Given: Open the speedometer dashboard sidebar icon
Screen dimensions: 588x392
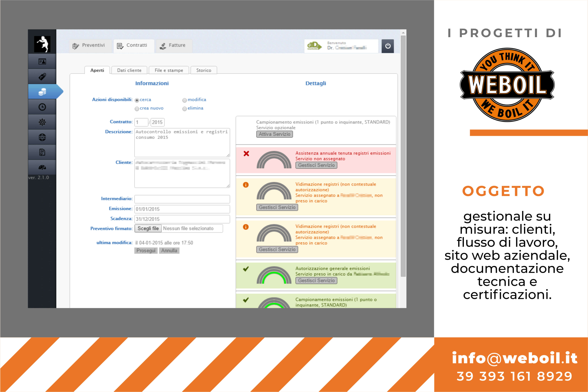Looking at the screenshot, I should (x=42, y=167).
